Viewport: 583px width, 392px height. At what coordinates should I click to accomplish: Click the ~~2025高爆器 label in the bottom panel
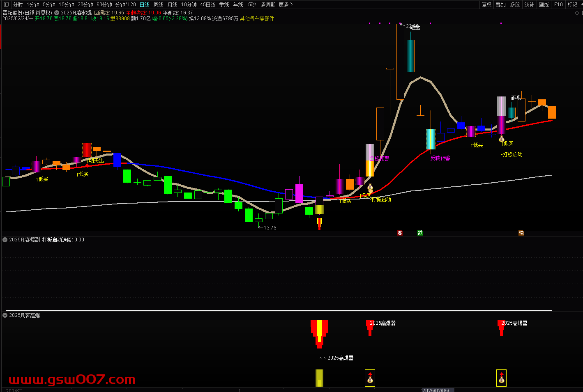pyautogui.click(x=336, y=358)
